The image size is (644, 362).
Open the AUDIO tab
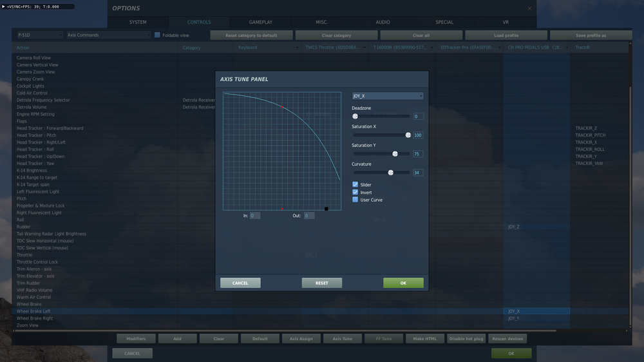[383, 22]
